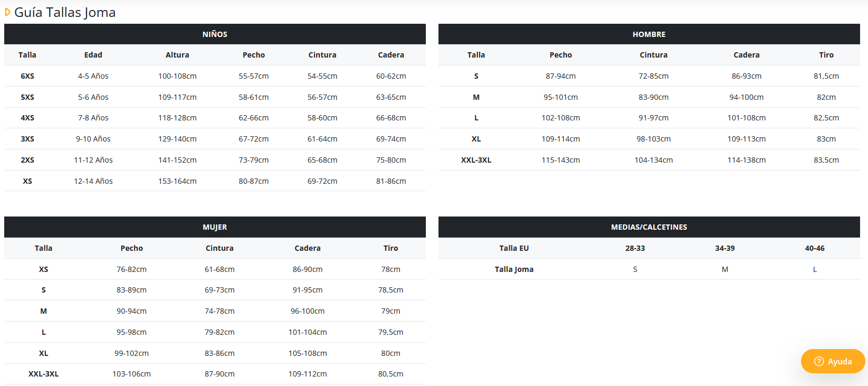Click the '69-73cm' waist cell
This screenshot has width=868, height=386.
point(220,290)
